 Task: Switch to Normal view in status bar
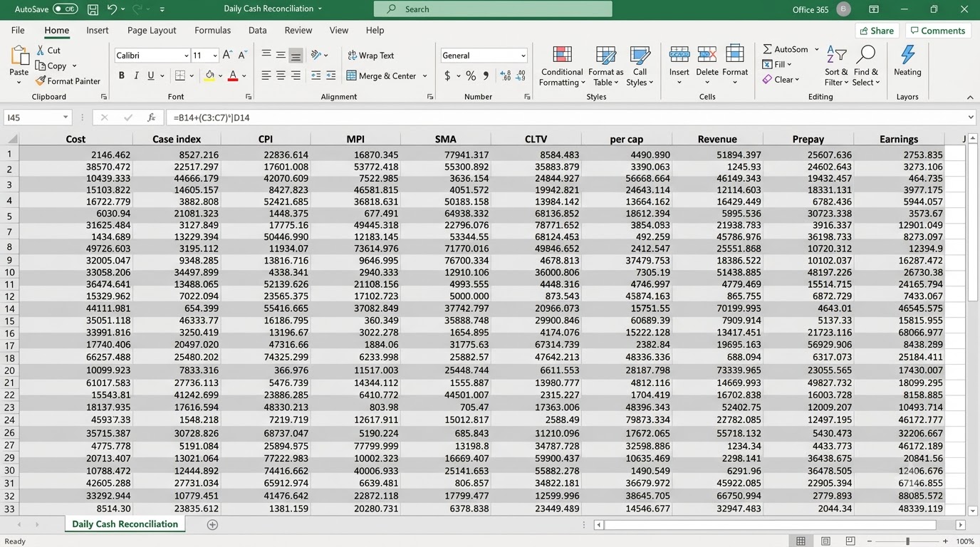(801, 541)
